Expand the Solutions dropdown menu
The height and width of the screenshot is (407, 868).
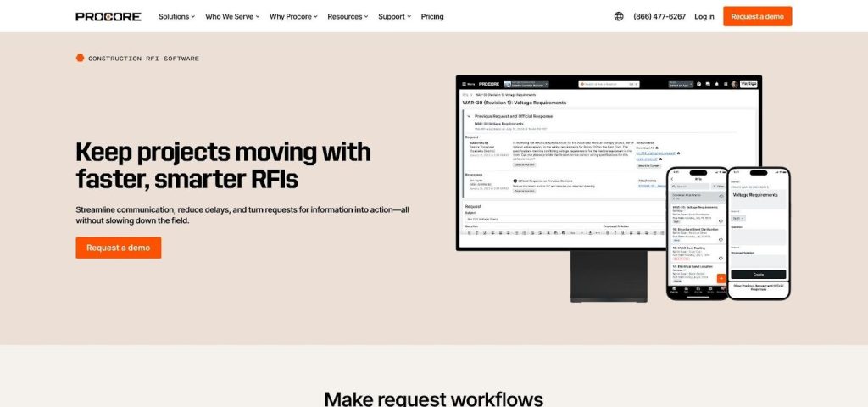pyautogui.click(x=176, y=16)
